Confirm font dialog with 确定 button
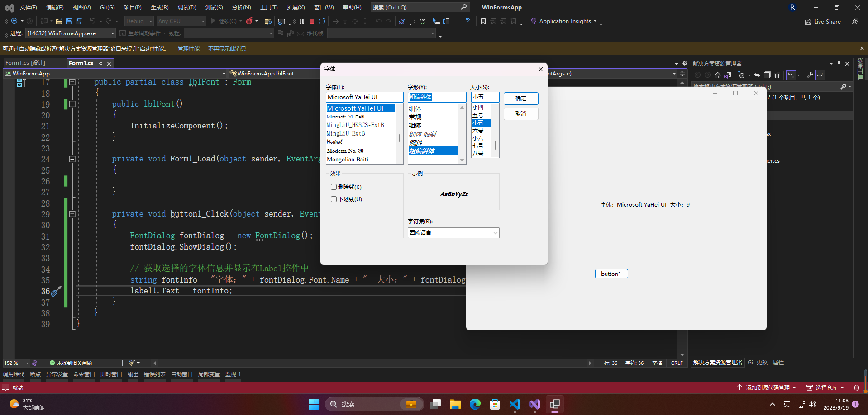Viewport: 868px width, 415px height. point(521,99)
